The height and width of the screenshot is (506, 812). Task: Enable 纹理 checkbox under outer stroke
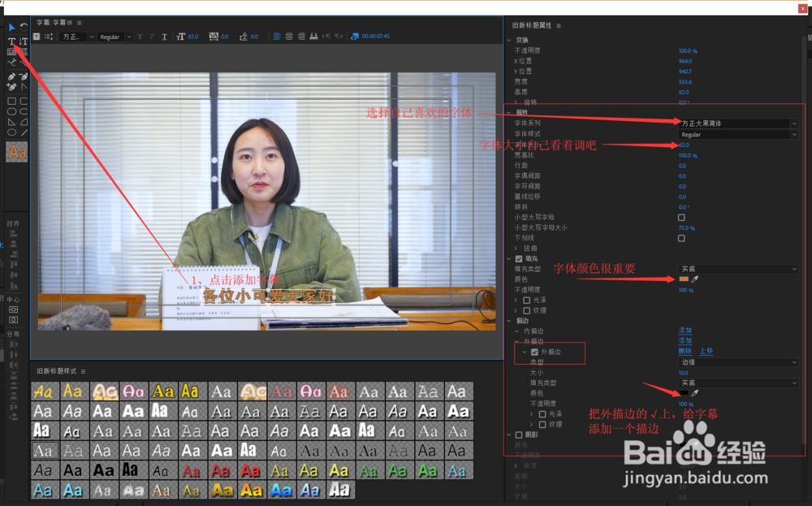542,424
